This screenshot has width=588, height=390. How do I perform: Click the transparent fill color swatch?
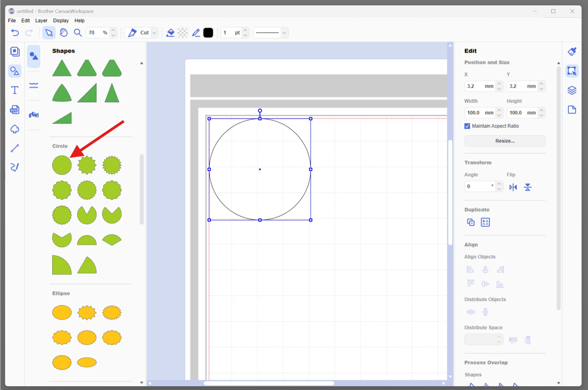coord(183,33)
